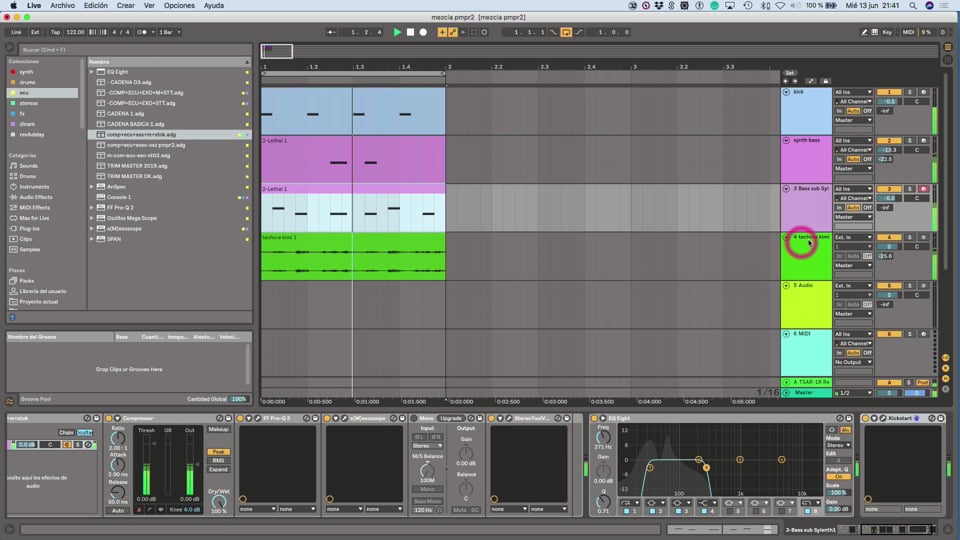Solo the kick track
The image size is (960, 540).
(910, 92)
